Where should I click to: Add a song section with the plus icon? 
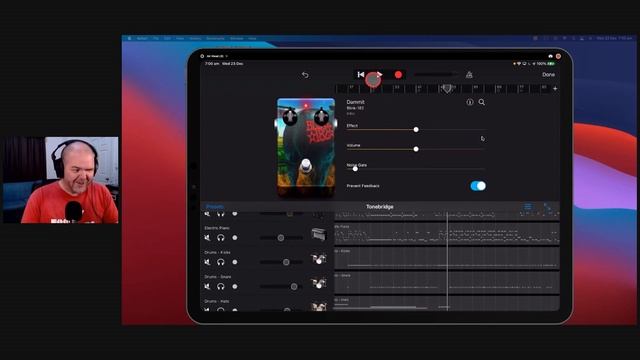point(555,88)
